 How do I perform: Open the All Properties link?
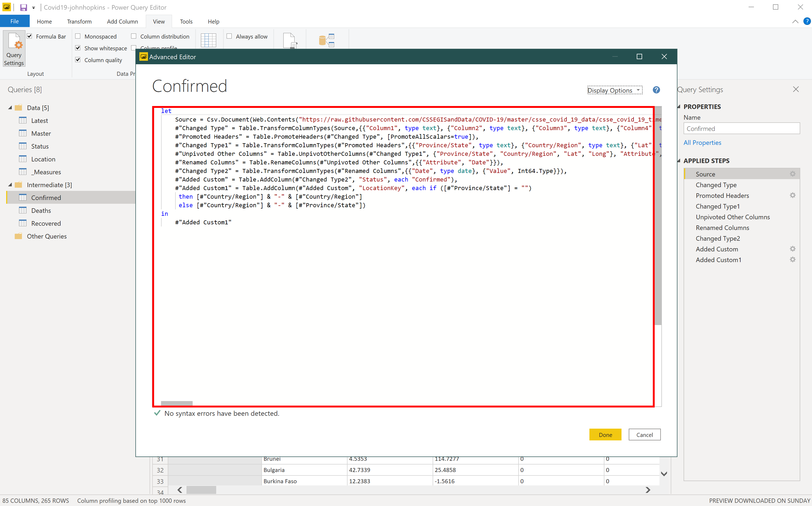point(702,142)
